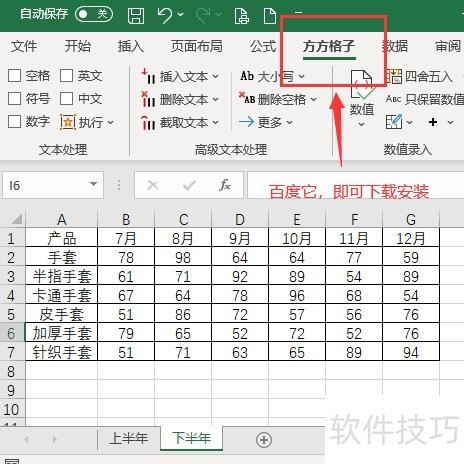Click the 更多 blue arrow icon

point(247,122)
